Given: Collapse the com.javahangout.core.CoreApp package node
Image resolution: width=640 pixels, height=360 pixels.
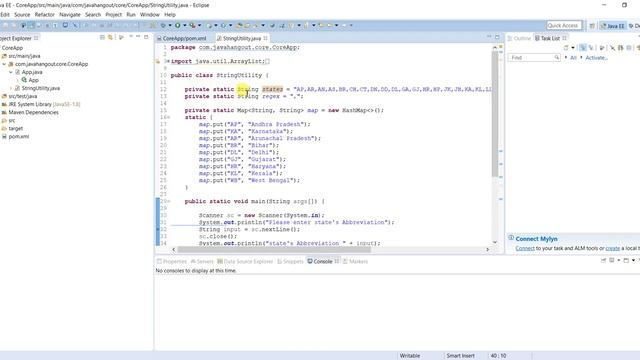Looking at the screenshot, I should (x=4, y=64).
